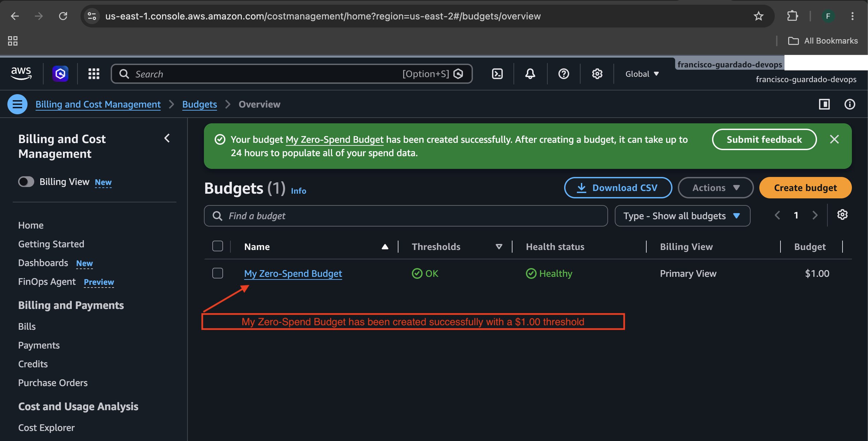
Task: Dismiss the green success banner
Action: pos(834,139)
